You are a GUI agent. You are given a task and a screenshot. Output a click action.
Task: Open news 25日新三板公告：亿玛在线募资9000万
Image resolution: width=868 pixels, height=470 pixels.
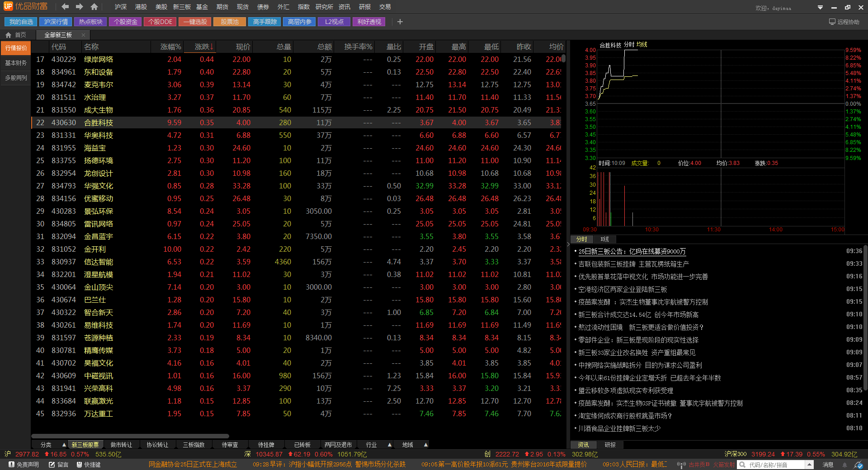click(x=632, y=251)
